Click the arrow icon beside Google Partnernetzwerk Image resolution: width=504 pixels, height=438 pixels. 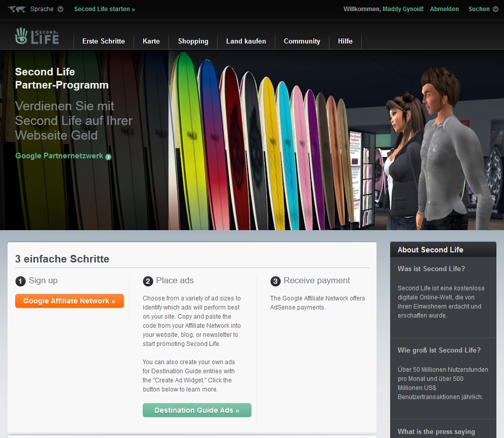108,157
